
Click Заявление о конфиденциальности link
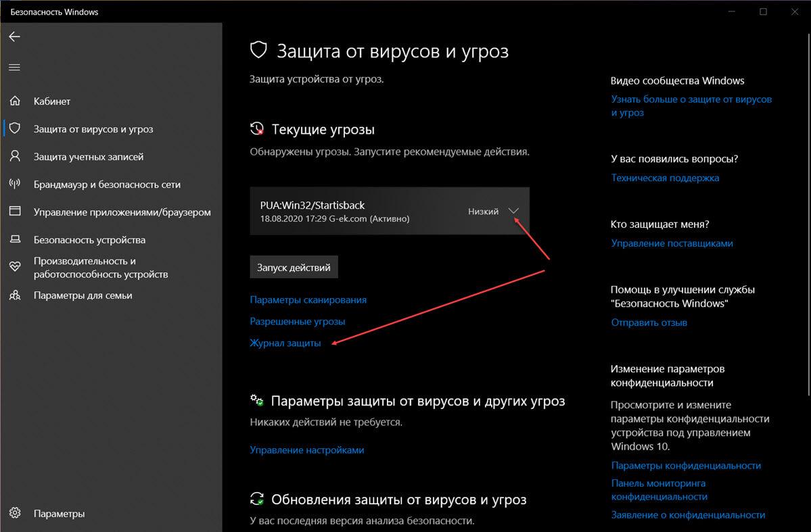coord(688,515)
